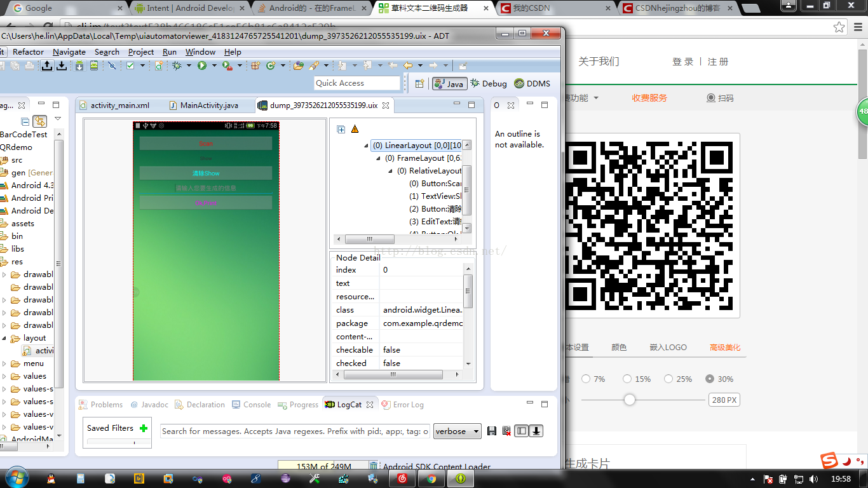
Task: Toggle LogCat scroll lock icon
Action: pos(536,431)
